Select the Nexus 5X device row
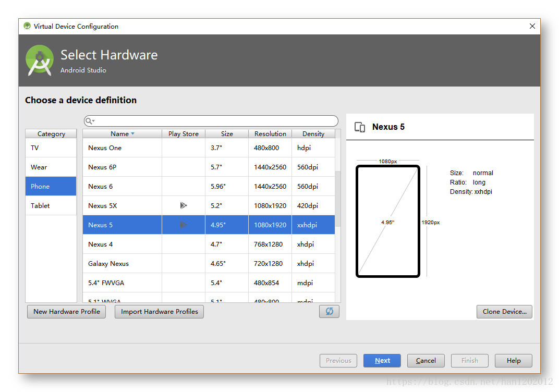Image resolution: width=559 pixels, height=392 pixels. [x=209, y=205]
